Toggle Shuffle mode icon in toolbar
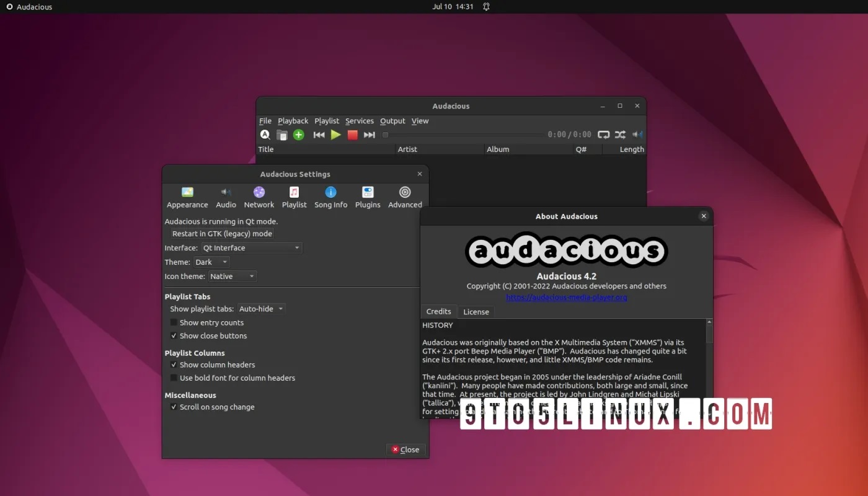The height and width of the screenshot is (496, 868). tap(620, 135)
